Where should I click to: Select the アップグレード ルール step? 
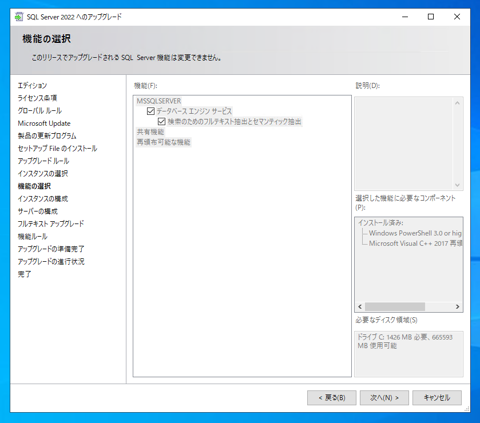coord(43,161)
